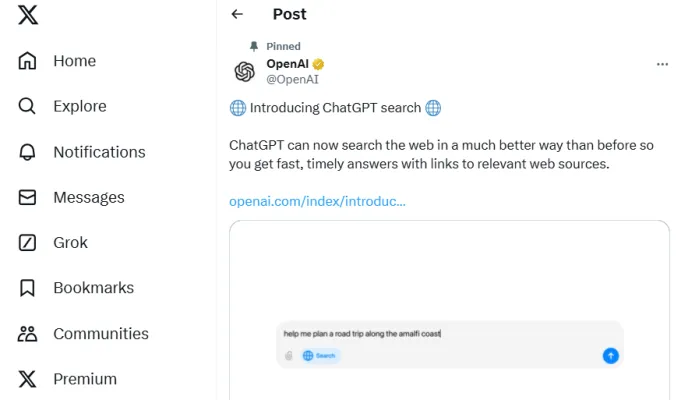The width and height of the screenshot is (681, 400).
Task: Click the X logo at top left
Action: pos(28,16)
